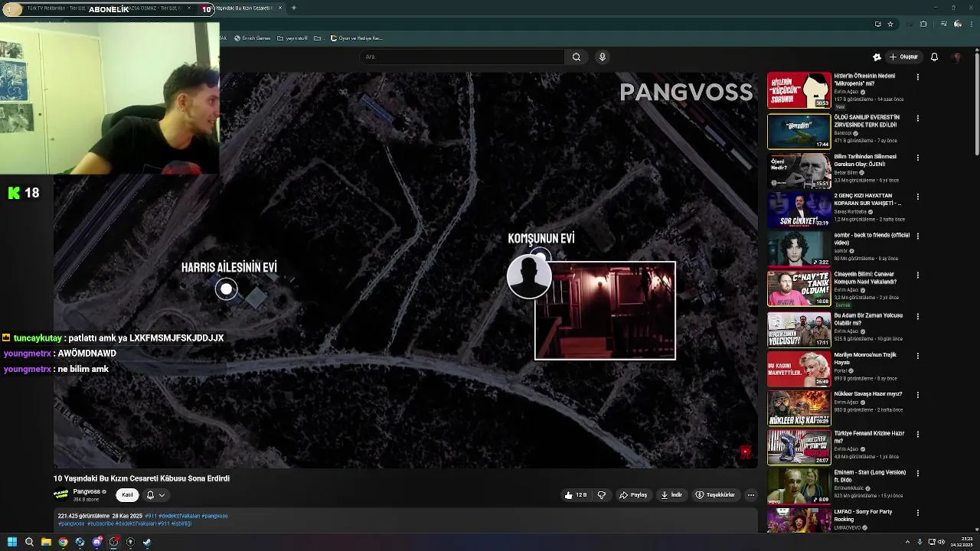This screenshot has height=551, width=980.
Task: Open more actions ellipsis under video
Action: coord(750,495)
